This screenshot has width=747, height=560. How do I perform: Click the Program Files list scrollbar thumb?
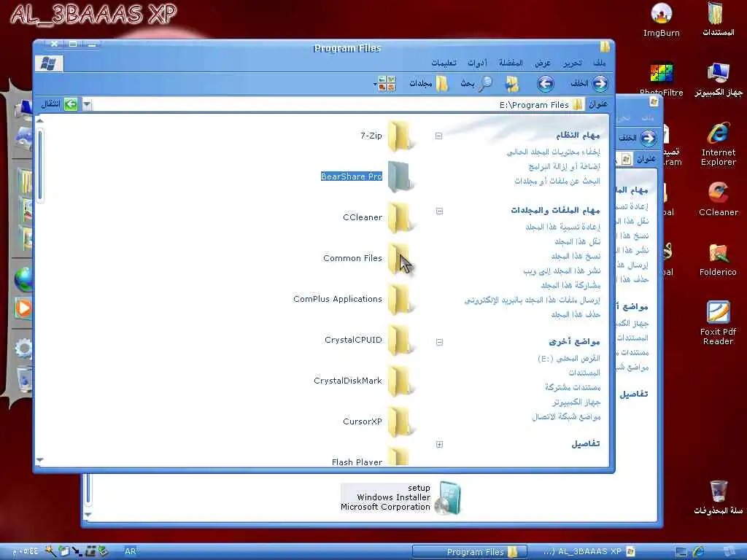point(40,165)
